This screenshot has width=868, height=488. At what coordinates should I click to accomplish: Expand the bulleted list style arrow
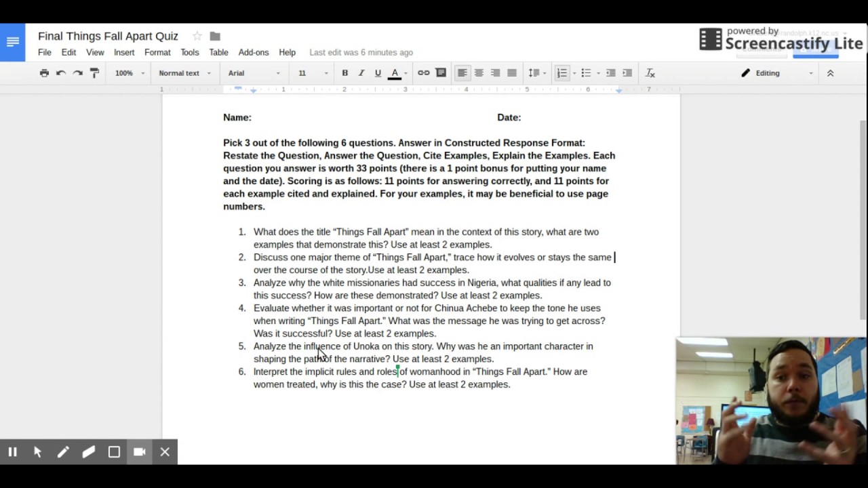(x=598, y=73)
